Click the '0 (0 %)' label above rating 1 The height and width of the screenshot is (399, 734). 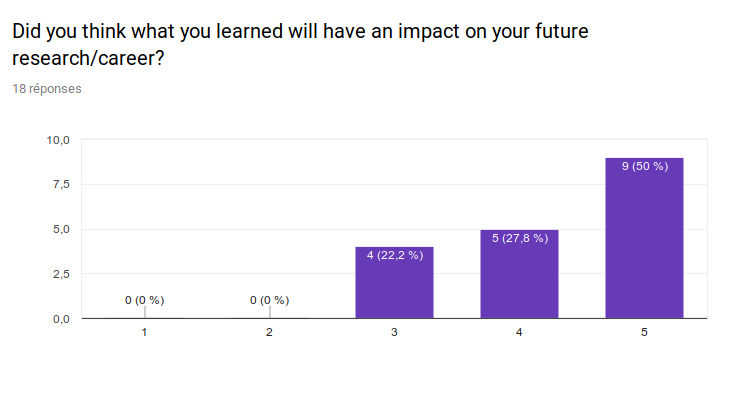point(144,300)
